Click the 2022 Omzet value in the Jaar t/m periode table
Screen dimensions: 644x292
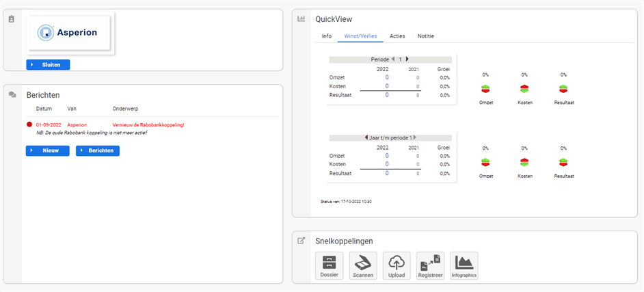pyautogui.click(x=387, y=156)
